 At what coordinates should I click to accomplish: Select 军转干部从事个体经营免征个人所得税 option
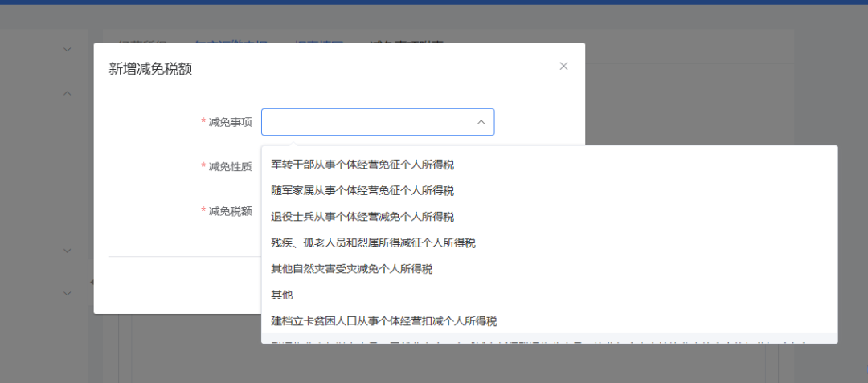pyautogui.click(x=362, y=165)
